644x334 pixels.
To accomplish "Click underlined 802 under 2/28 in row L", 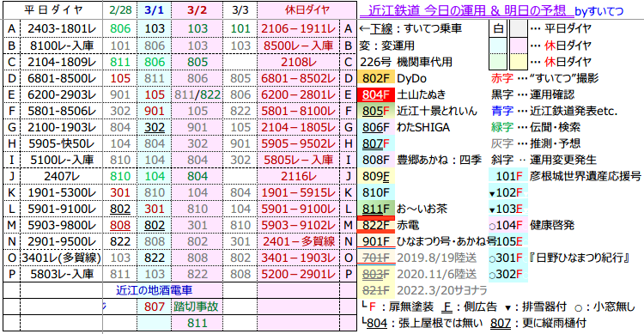I will pyautogui.click(x=120, y=209).
